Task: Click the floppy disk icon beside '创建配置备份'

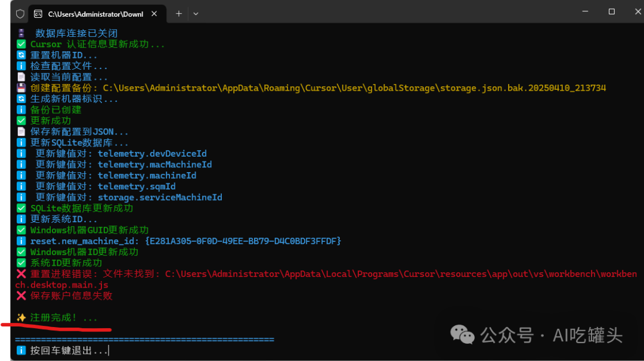Action: coord(21,88)
